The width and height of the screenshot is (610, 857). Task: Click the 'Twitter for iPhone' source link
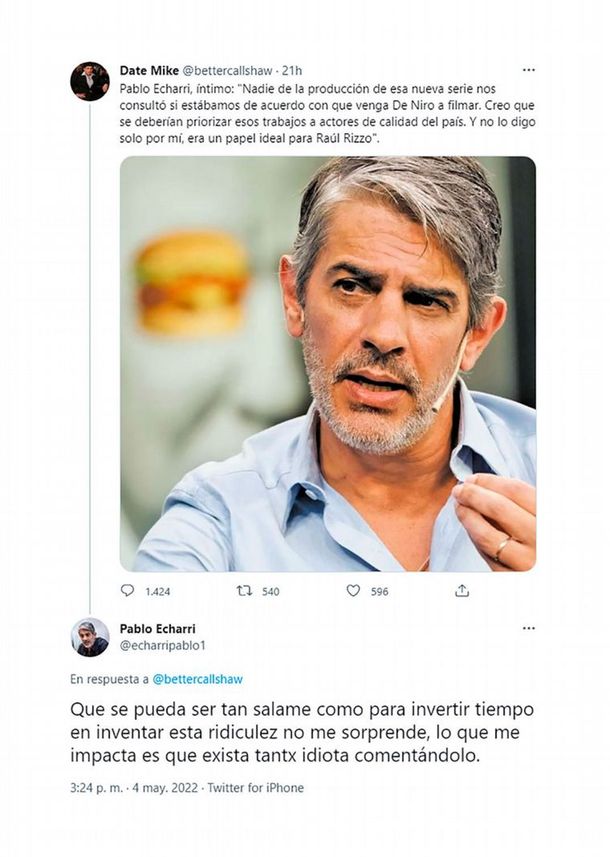(x=255, y=788)
